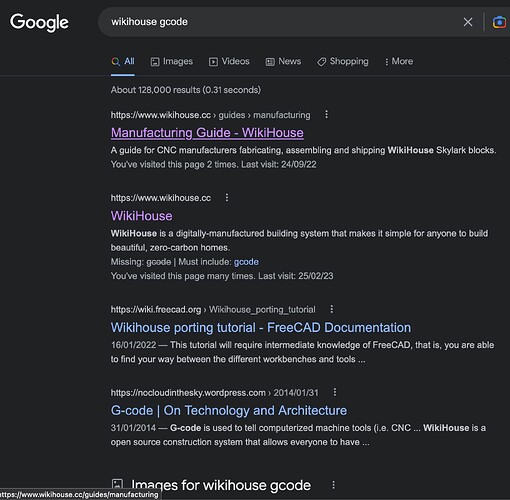The width and height of the screenshot is (510, 500).
Task: Open options menu for Images section
Action: (x=333, y=485)
